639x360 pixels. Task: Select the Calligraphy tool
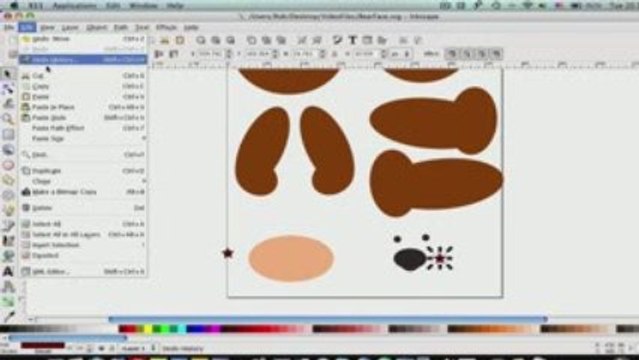8,241
